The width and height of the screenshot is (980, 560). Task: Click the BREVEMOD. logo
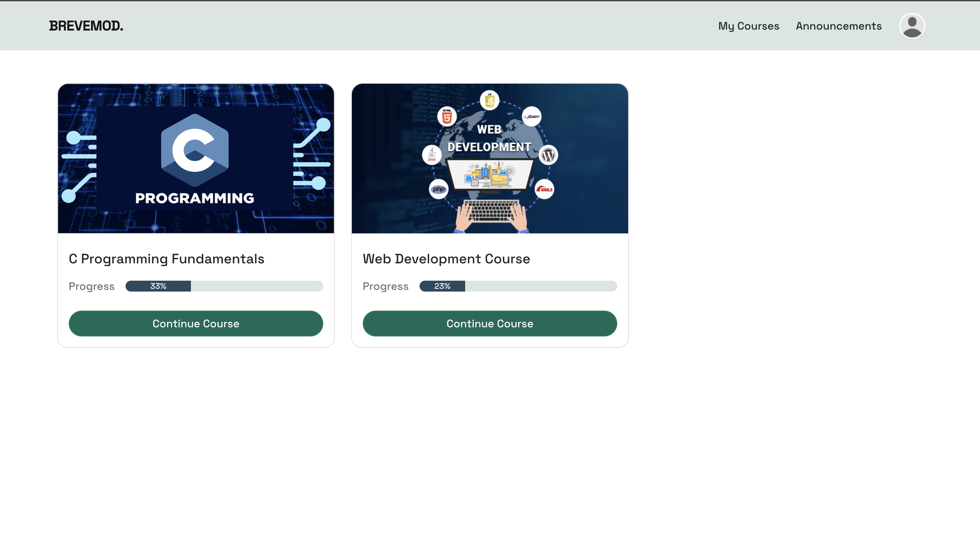[x=86, y=26]
